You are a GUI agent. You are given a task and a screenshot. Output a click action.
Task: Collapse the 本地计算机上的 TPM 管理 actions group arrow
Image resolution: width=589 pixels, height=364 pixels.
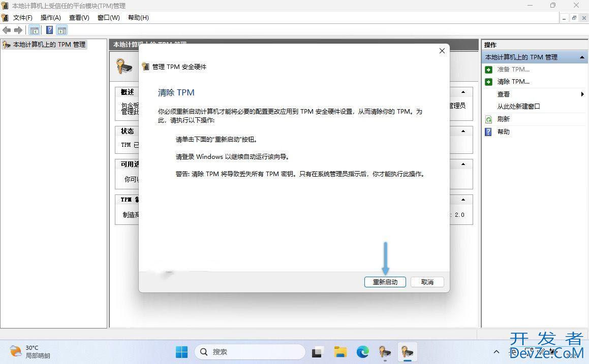pyautogui.click(x=582, y=57)
